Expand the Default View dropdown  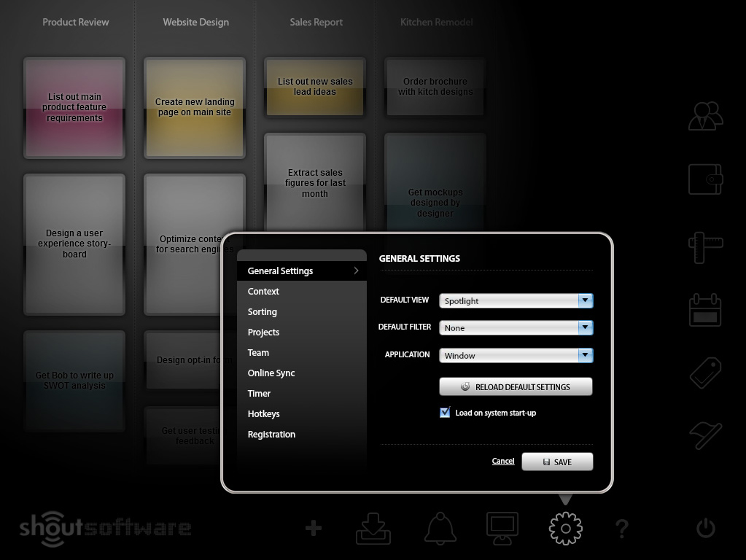click(516, 300)
